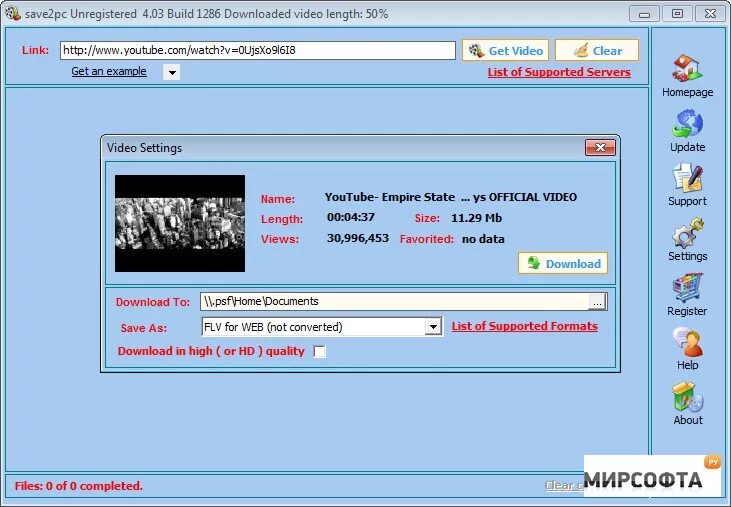Maximize the save2pc window
731x507 pixels.
pos(677,14)
